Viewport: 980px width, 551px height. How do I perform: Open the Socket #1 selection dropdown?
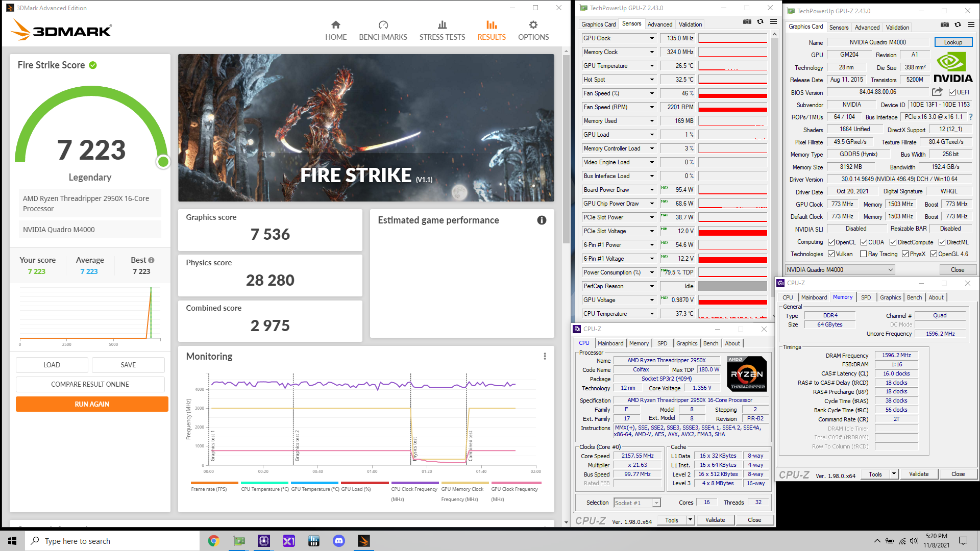[x=637, y=503]
